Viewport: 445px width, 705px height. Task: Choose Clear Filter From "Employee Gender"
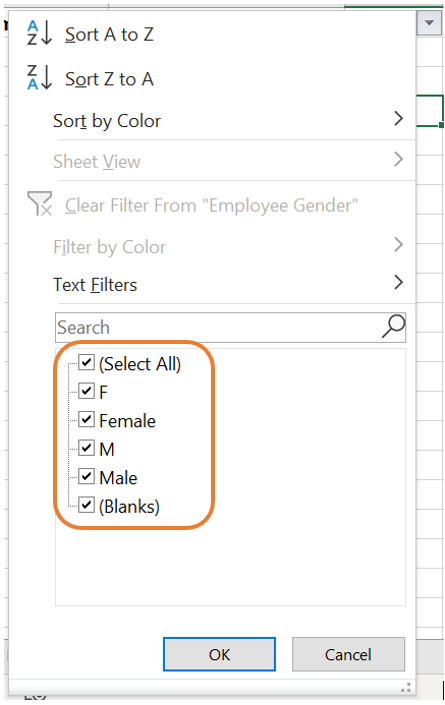pyautogui.click(x=211, y=205)
